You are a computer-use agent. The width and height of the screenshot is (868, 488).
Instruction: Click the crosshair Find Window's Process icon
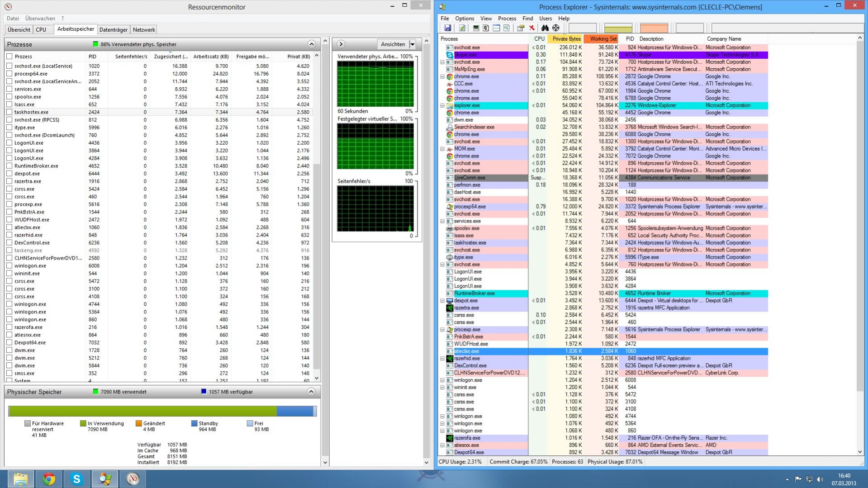point(556,28)
